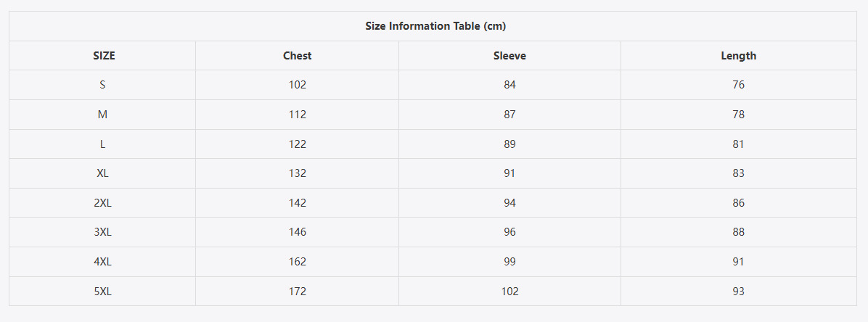This screenshot has width=868, height=322.
Task: Select sleeve value 102 for 5XL
Action: point(509,292)
